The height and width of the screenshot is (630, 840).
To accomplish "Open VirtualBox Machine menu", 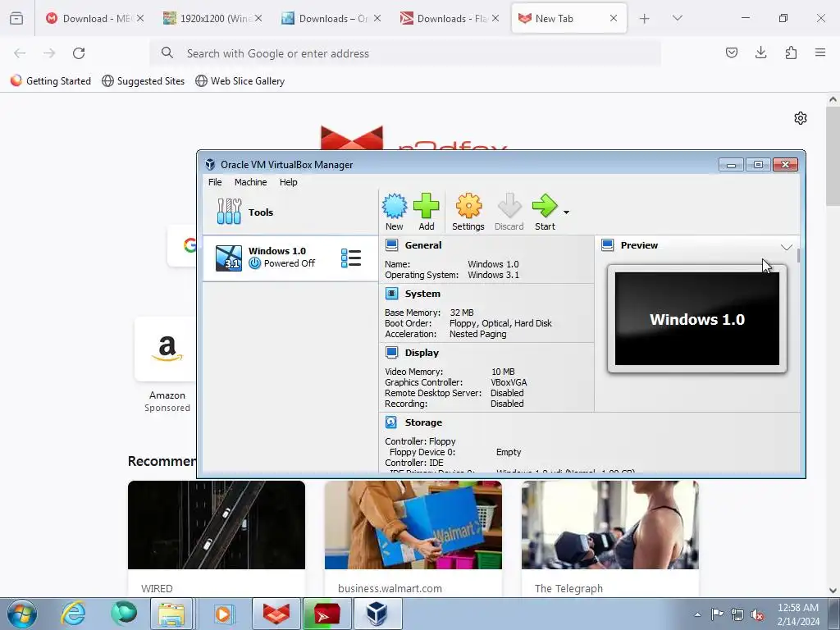I will (250, 182).
